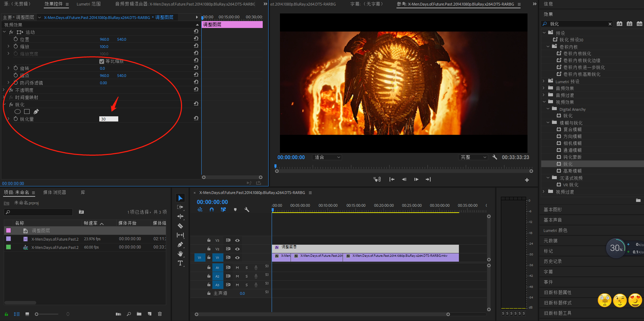The image size is (644, 321).
Task: Click new bin icon in project panel
Action: (x=139, y=314)
